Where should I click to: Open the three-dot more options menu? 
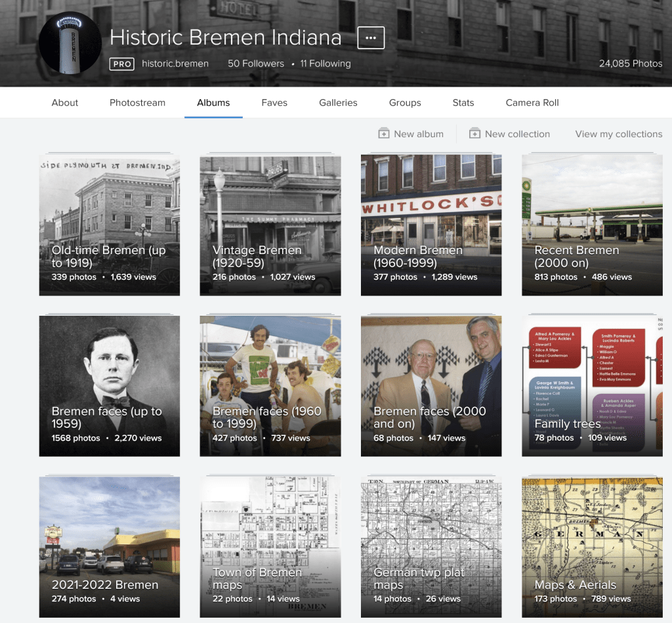click(371, 38)
